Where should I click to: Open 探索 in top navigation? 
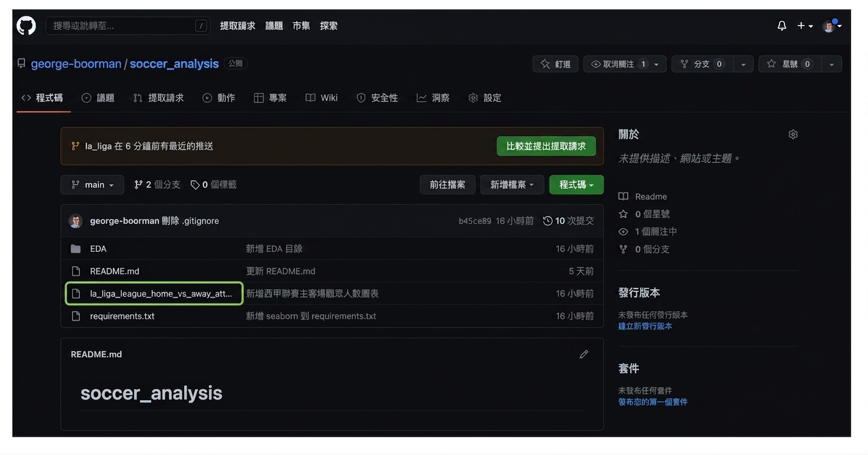pos(329,26)
